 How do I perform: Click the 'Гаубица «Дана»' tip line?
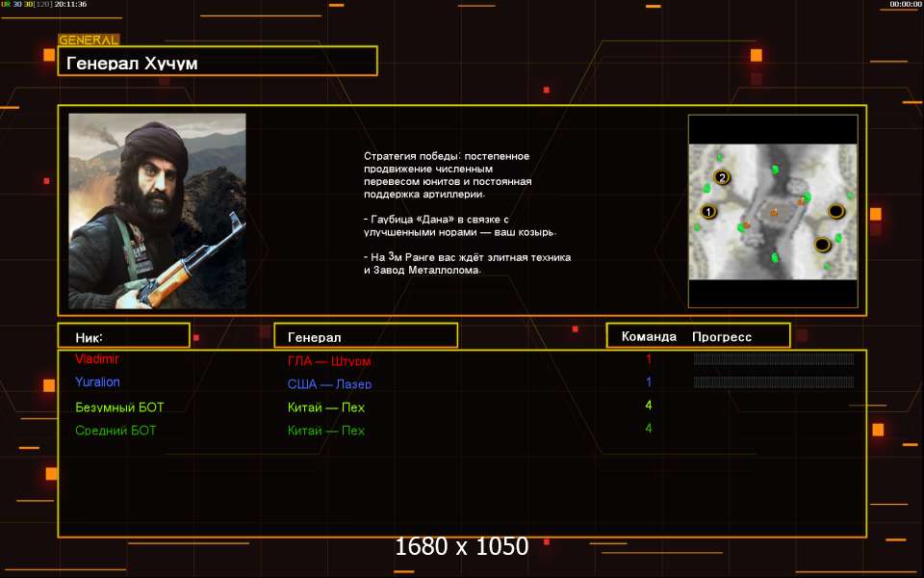[460, 225]
